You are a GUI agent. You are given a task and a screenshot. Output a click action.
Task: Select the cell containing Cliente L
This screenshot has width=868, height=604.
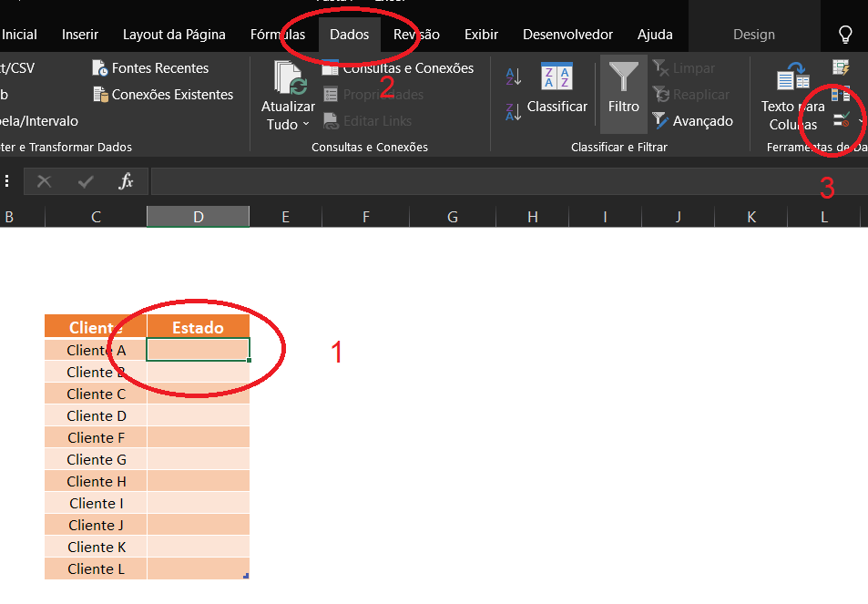point(96,568)
